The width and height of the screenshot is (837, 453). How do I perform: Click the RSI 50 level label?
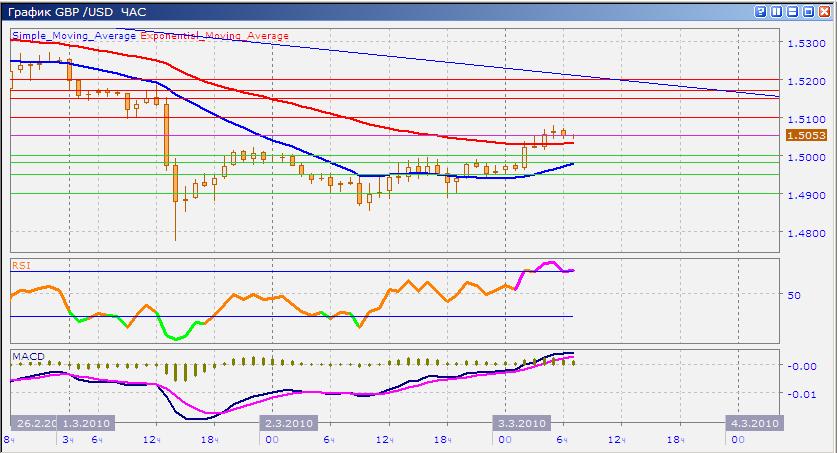[x=792, y=296]
